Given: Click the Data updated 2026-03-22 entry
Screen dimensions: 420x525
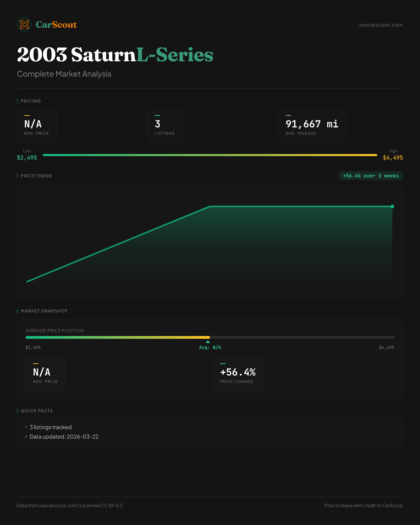Looking at the screenshot, I should 64,437.
